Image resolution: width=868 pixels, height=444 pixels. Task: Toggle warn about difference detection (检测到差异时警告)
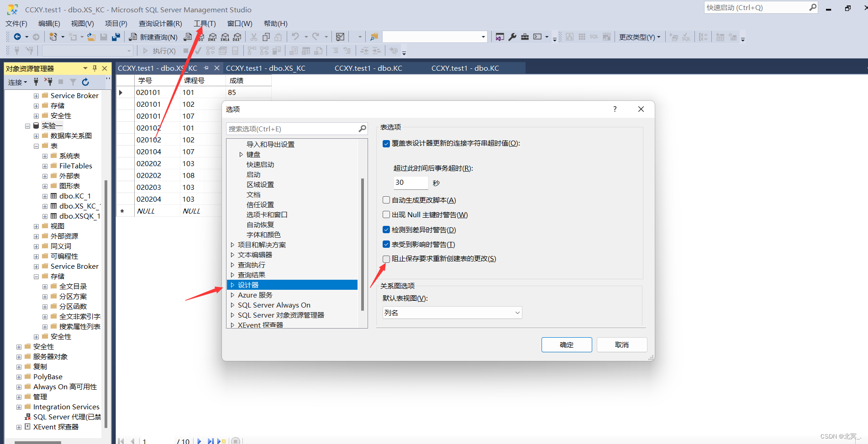click(386, 230)
